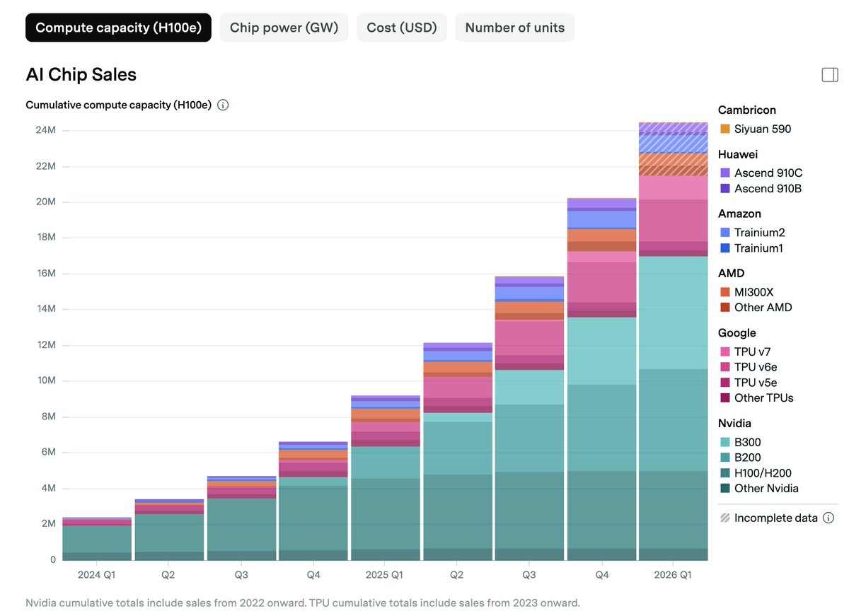Click the Incomplete data hatched swatch
The image size is (849, 616).
tap(724, 518)
